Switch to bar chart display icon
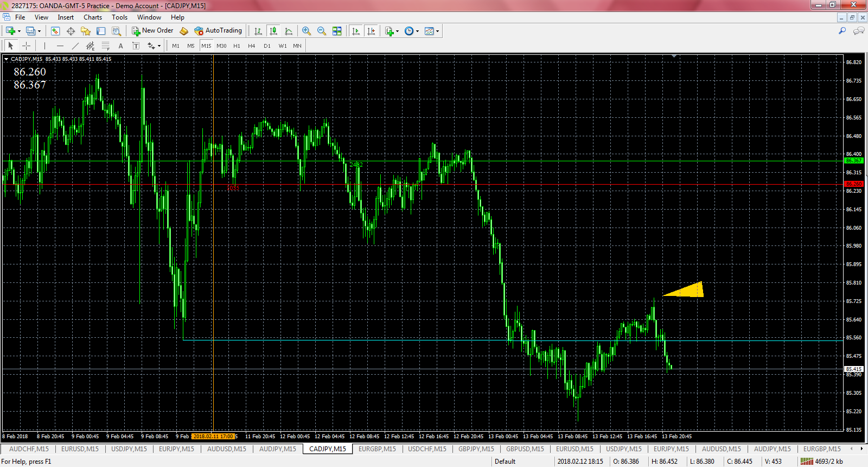 258,31
